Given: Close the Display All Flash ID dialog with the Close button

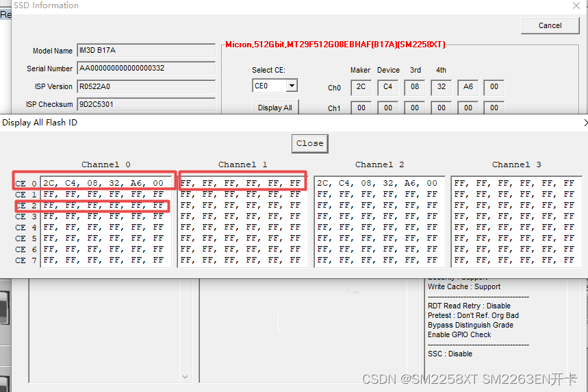Looking at the screenshot, I should (x=310, y=143).
